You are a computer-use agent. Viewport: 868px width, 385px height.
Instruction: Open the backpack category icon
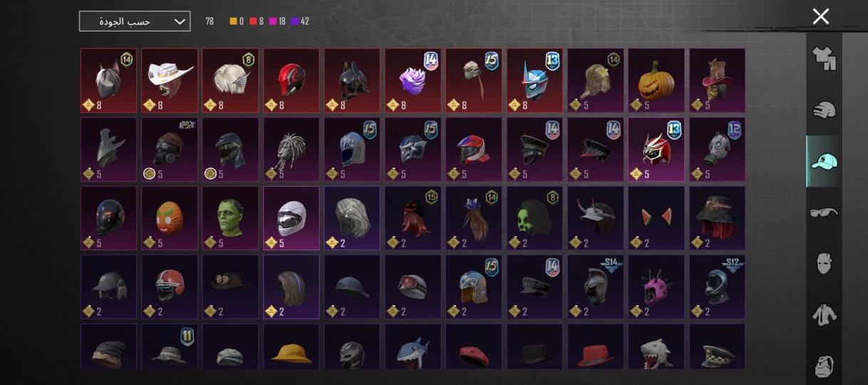824,365
